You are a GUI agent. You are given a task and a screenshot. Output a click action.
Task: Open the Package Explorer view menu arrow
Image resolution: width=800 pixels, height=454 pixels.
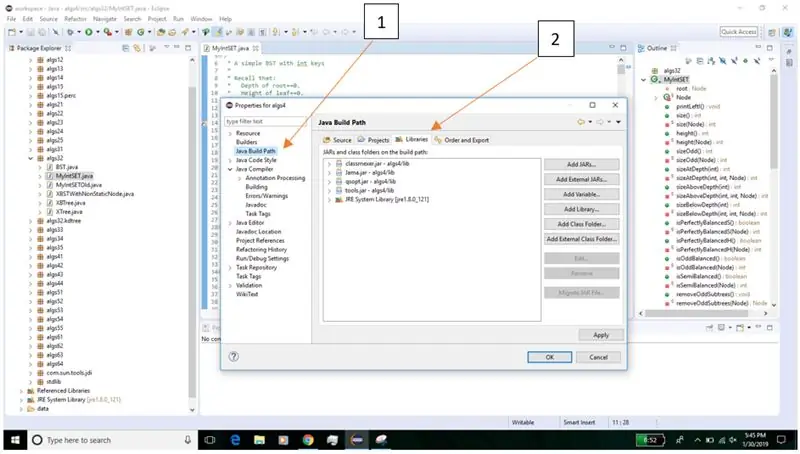[x=166, y=47]
